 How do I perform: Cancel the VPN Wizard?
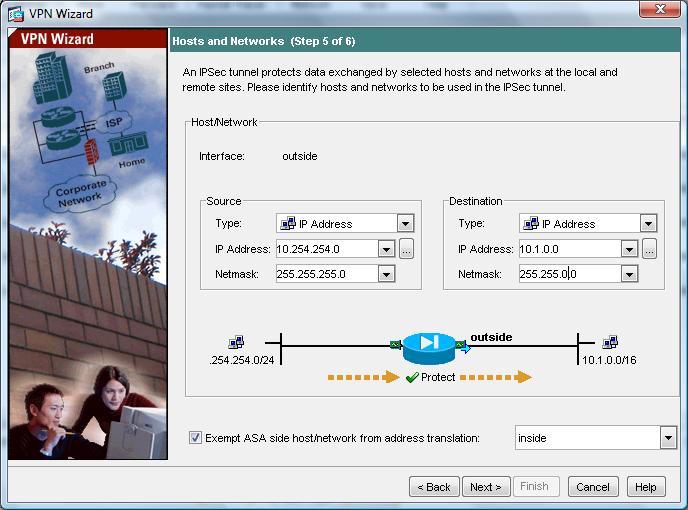tap(593, 487)
